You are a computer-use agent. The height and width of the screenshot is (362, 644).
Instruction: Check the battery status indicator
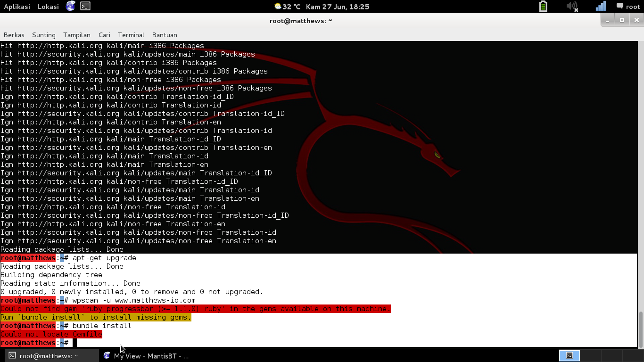(543, 6)
